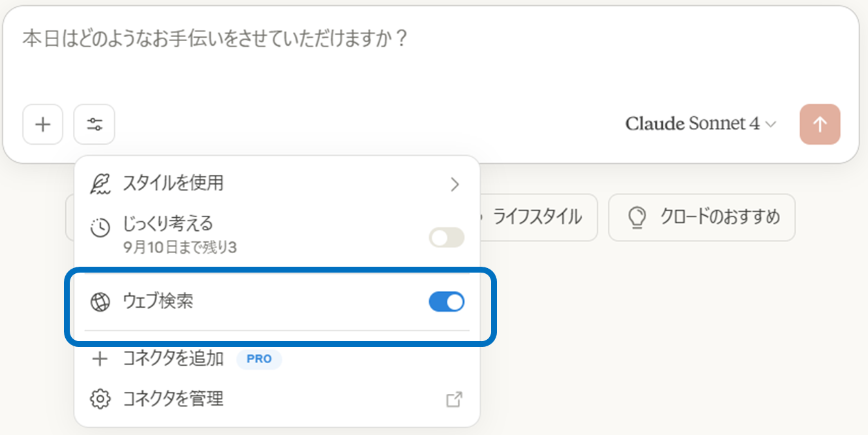The height and width of the screenshot is (435, 868).
Task: Click the clock icon beside じっくり考える
Action: click(100, 228)
